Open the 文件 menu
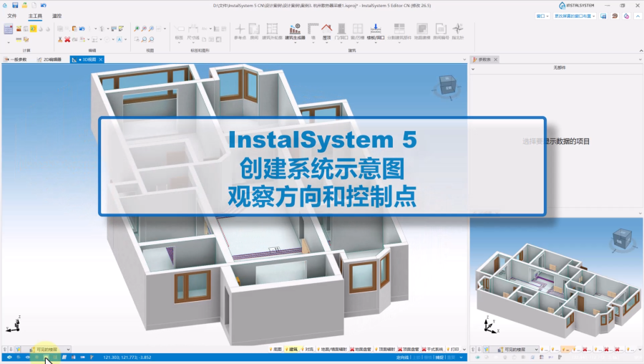This screenshot has height=364, width=644. click(12, 16)
